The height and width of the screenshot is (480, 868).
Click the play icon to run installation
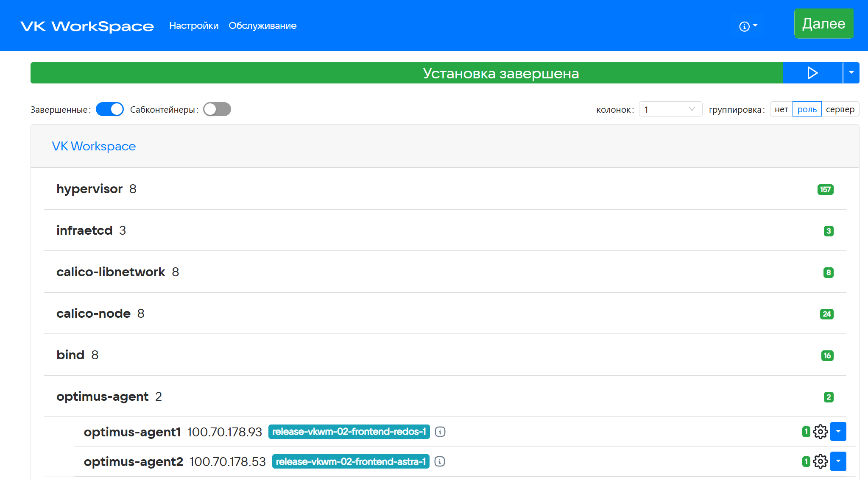coord(812,73)
